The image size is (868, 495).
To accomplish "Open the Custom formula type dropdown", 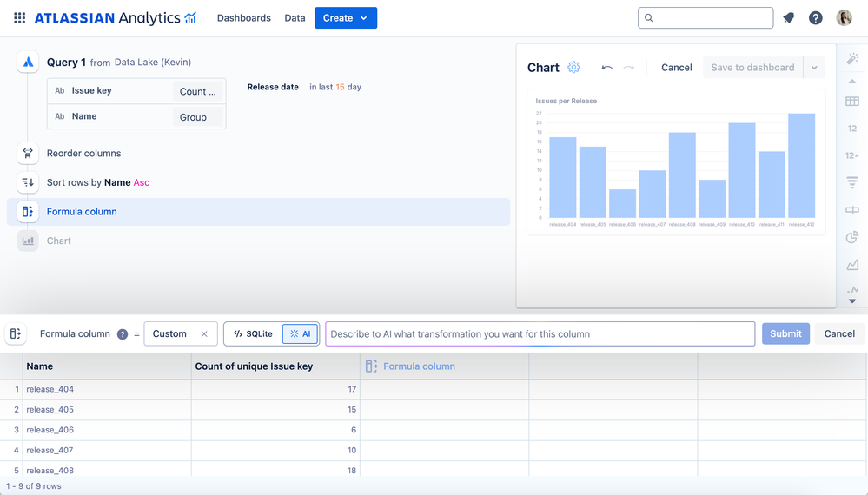I will [x=181, y=333].
